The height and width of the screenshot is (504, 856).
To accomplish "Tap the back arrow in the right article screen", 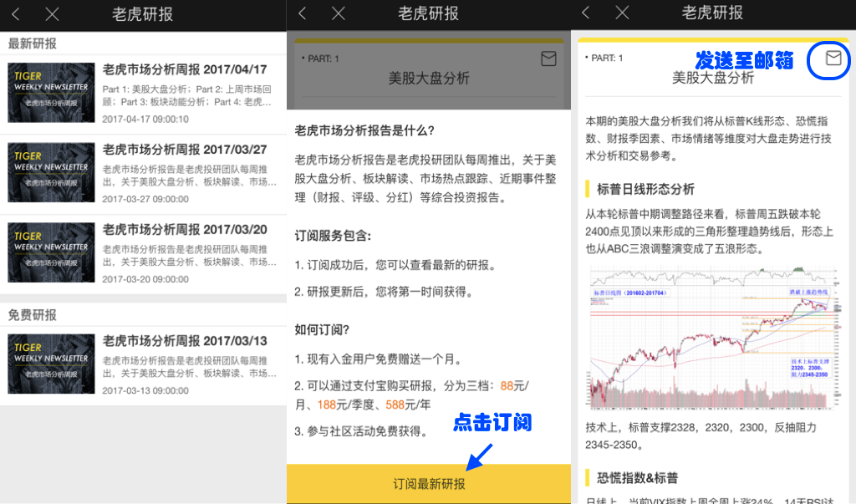I will 586,13.
